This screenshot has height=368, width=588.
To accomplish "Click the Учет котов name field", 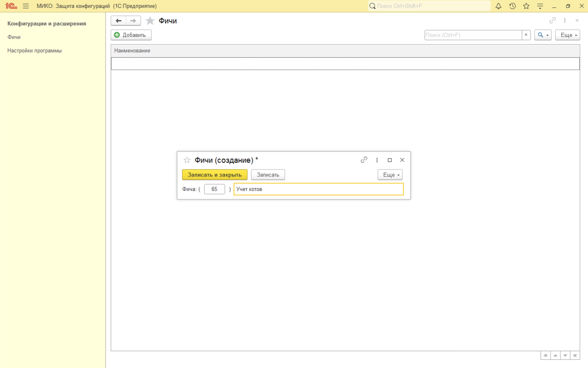I will coord(318,189).
